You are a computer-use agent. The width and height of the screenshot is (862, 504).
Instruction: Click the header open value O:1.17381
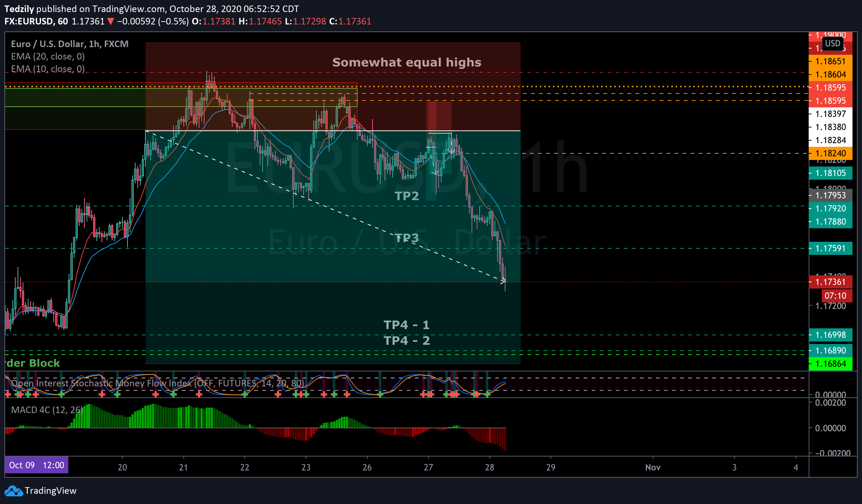[214, 22]
